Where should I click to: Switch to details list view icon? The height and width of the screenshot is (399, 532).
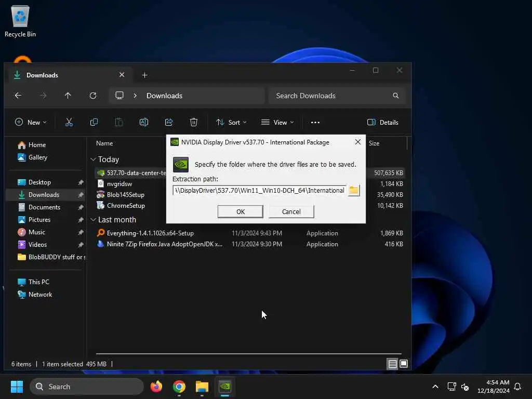point(393,364)
